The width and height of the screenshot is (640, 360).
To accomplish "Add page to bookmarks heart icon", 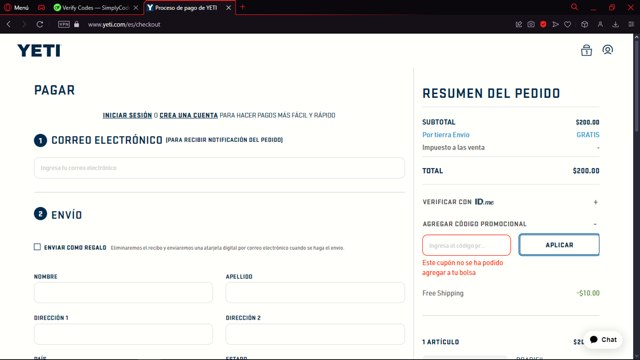I will click(567, 24).
